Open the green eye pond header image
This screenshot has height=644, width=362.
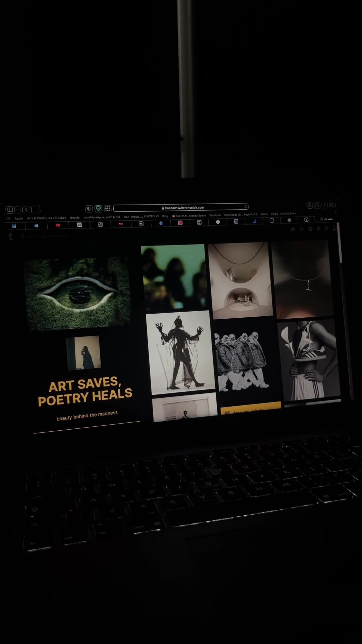click(x=77, y=293)
